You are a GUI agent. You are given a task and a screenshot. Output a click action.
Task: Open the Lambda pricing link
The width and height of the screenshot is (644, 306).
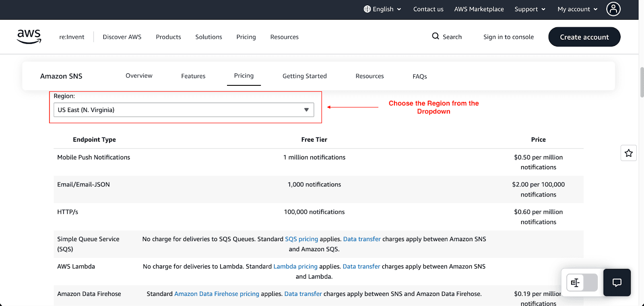(x=295, y=267)
